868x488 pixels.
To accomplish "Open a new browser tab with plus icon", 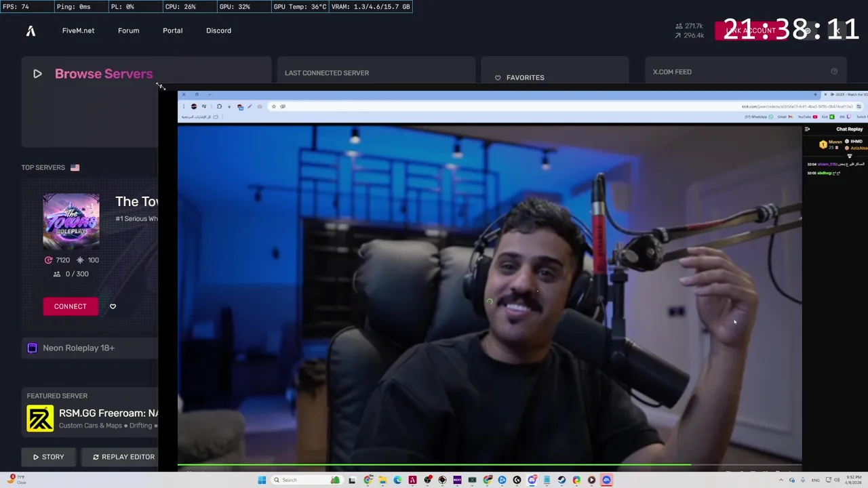I will tap(815, 94).
